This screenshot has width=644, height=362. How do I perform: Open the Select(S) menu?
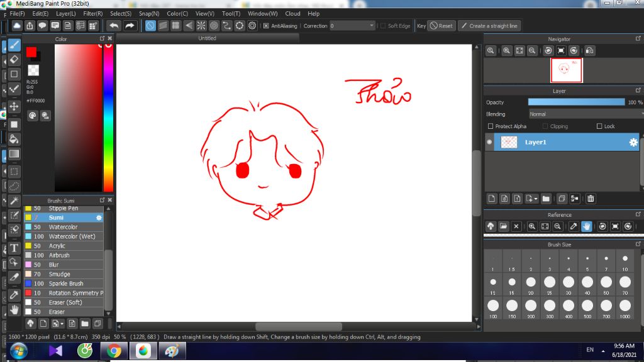pyautogui.click(x=121, y=14)
